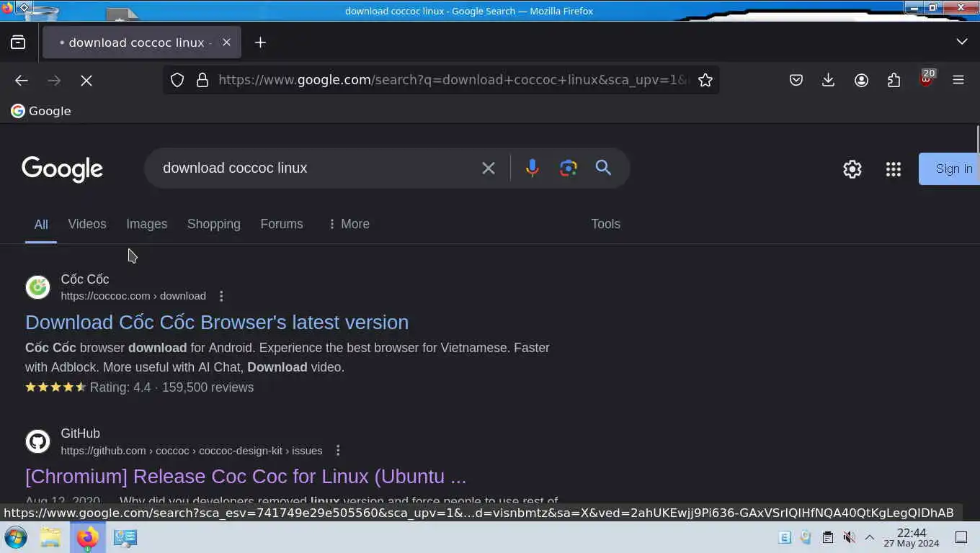Expand hidden system tray icons
Viewport: 980px width, 553px height.
click(x=870, y=537)
